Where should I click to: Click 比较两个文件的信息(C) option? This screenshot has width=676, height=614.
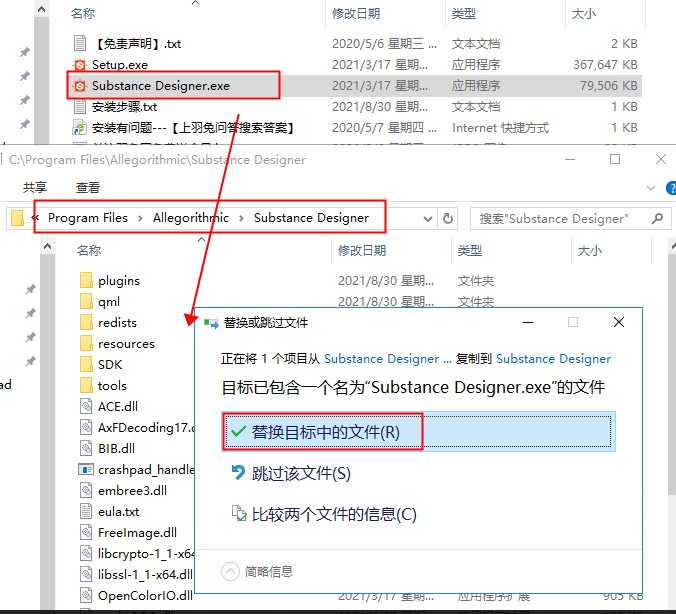(334, 514)
